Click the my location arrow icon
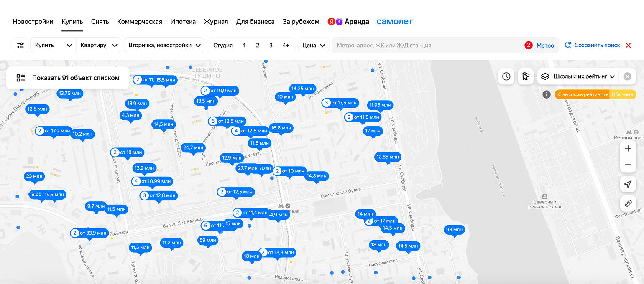The height and width of the screenshot is (284, 644). coord(628,184)
